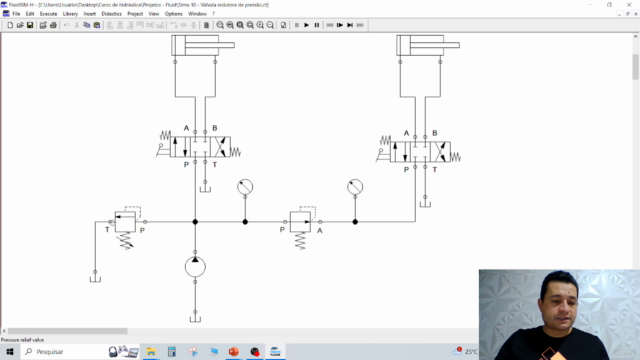Stop the simulation with the square button

point(297,25)
